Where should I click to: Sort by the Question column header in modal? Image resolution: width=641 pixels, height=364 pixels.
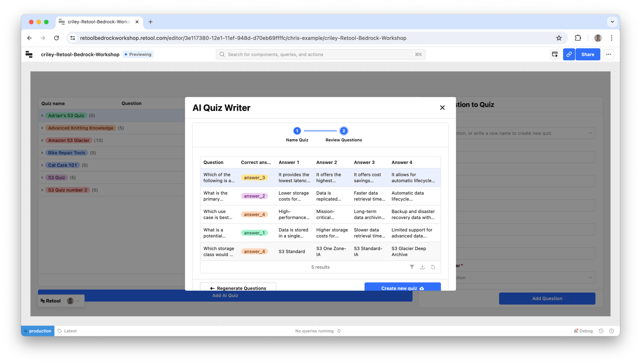point(213,162)
